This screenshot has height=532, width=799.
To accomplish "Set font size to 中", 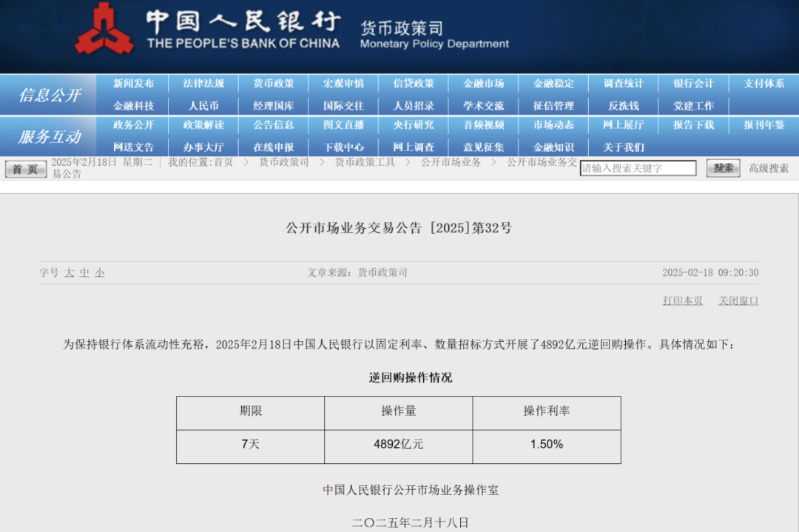I will coord(84,272).
